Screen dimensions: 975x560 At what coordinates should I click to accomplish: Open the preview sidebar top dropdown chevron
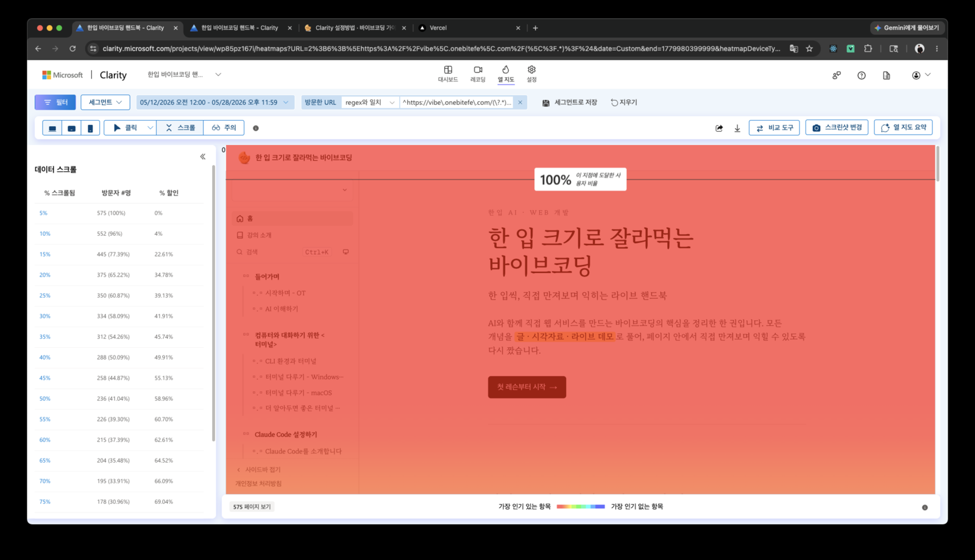tap(344, 190)
